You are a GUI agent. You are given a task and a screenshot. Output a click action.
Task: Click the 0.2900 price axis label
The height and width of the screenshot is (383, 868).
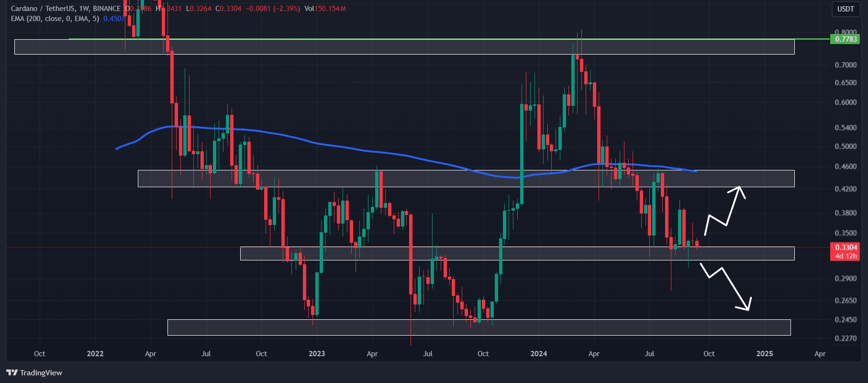click(x=846, y=278)
